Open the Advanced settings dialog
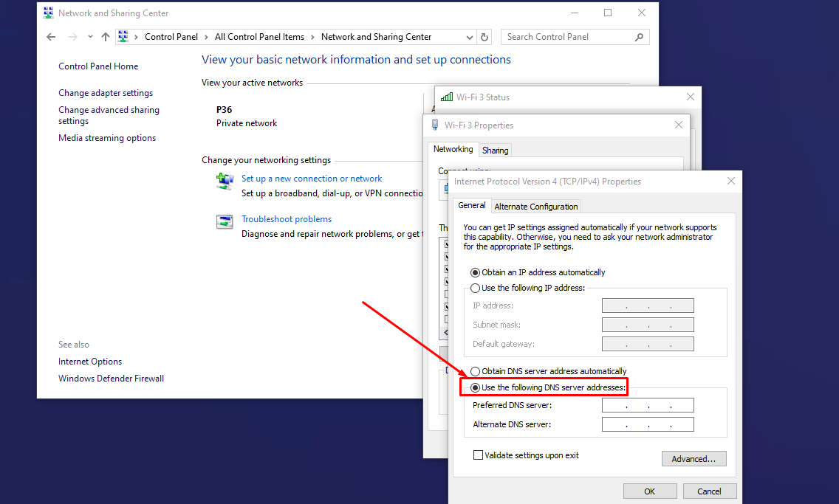The height and width of the screenshot is (504, 839). tap(694, 458)
